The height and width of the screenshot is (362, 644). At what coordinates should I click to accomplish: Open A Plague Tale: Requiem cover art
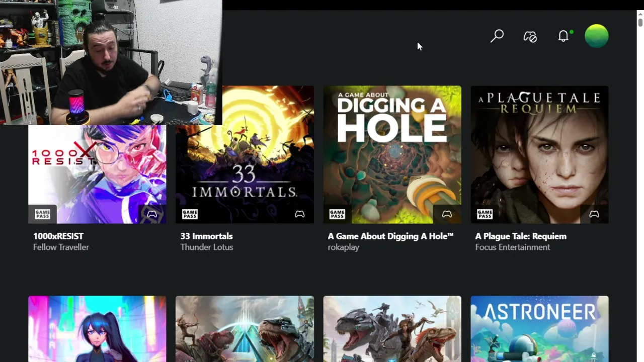point(539,155)
